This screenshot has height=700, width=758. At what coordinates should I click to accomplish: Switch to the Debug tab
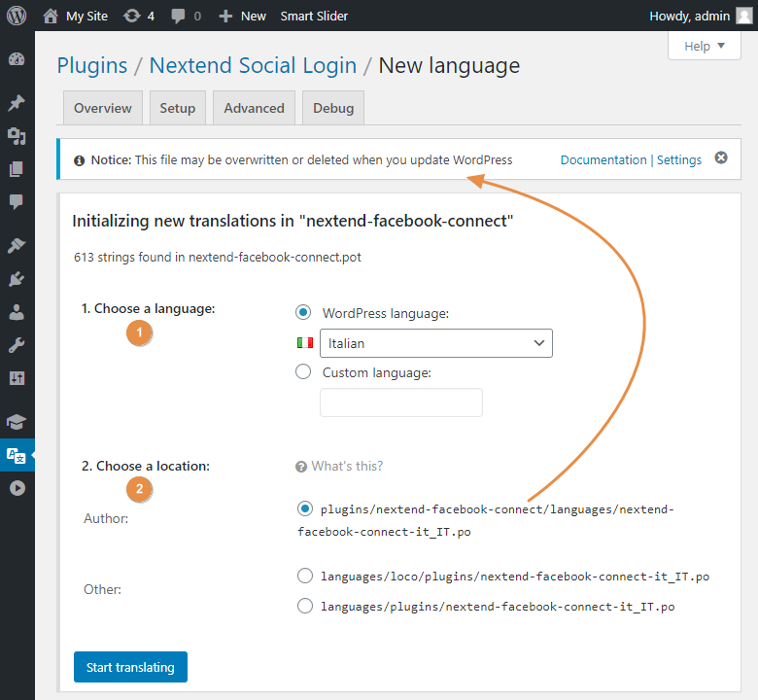coord(333,108)
